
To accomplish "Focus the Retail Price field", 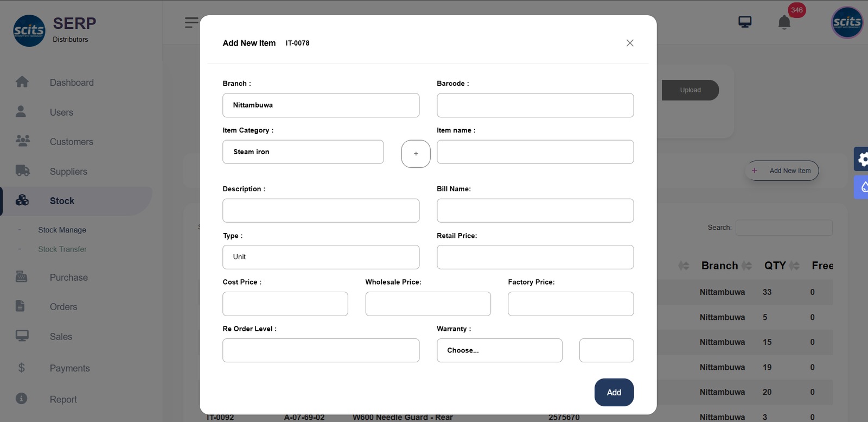I will (535, 257).
